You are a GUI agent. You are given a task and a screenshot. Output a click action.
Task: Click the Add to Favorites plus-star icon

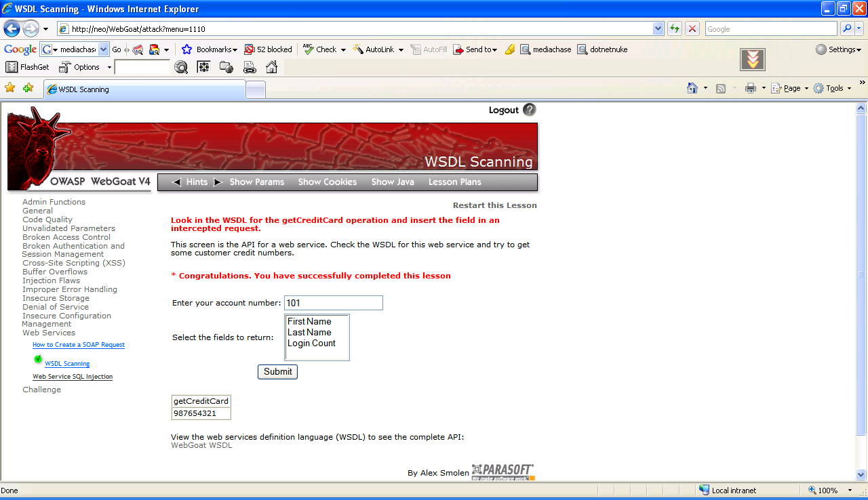(28, 88)
